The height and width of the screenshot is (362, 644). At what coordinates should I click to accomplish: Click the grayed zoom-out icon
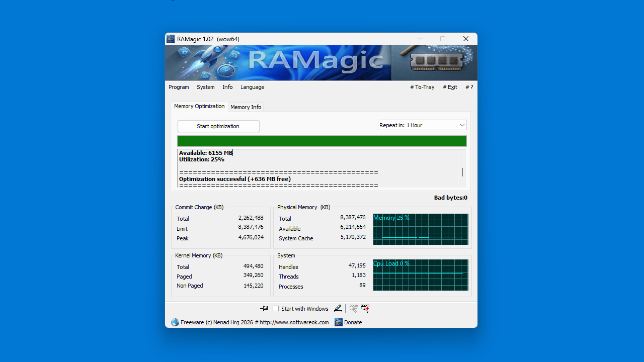click(x=353, y=308)
